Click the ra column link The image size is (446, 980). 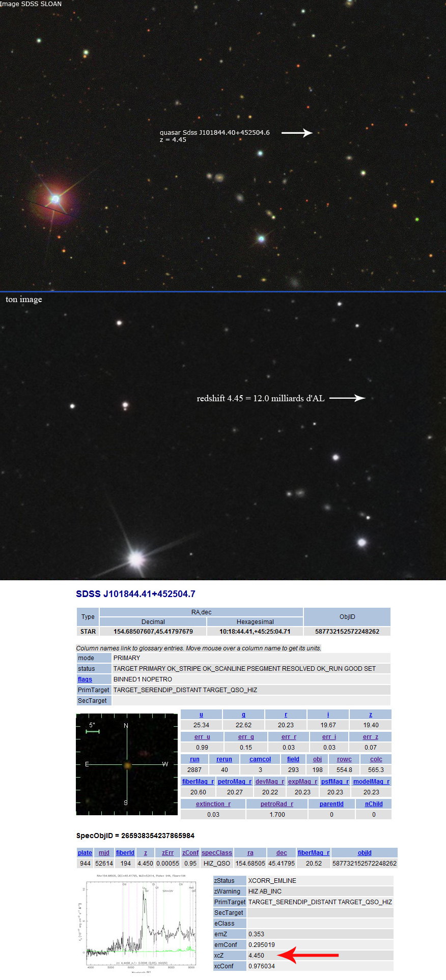point(250,853)
